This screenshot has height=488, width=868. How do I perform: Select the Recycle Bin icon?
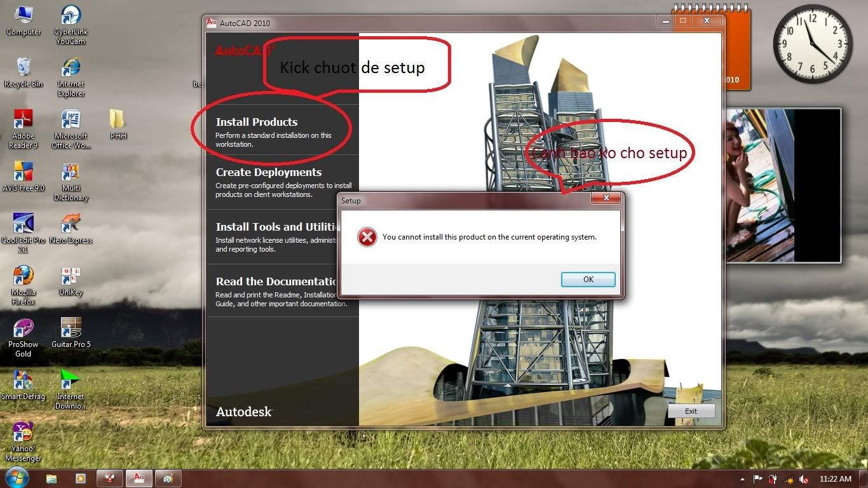(24, 72)
